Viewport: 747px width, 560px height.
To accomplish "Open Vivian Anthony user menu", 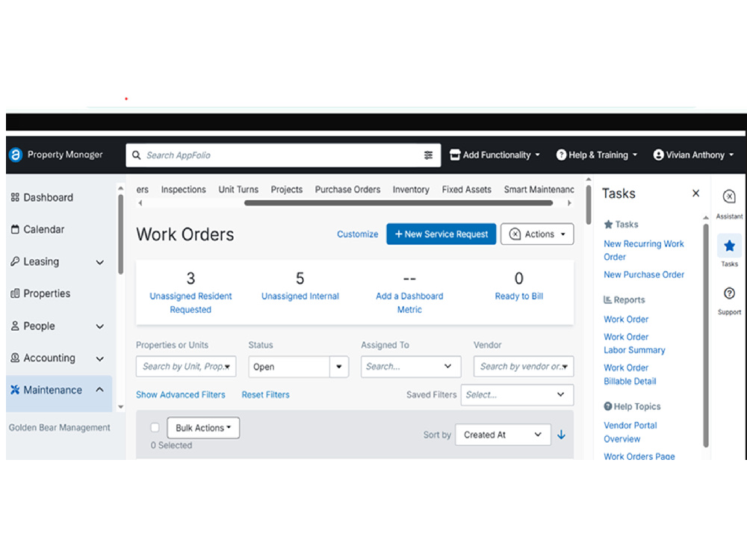I will tap(694, 155).
